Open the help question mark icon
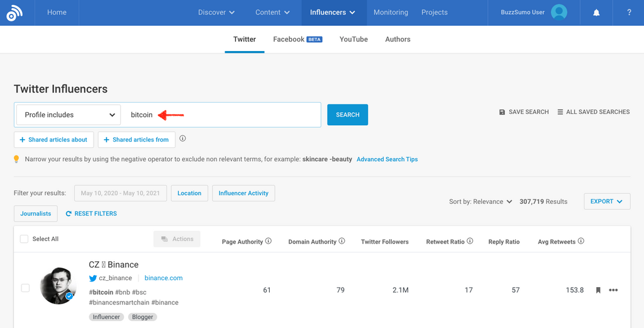Image resolution: width=644 pixels, height=328 pixels. pos(629,13)
